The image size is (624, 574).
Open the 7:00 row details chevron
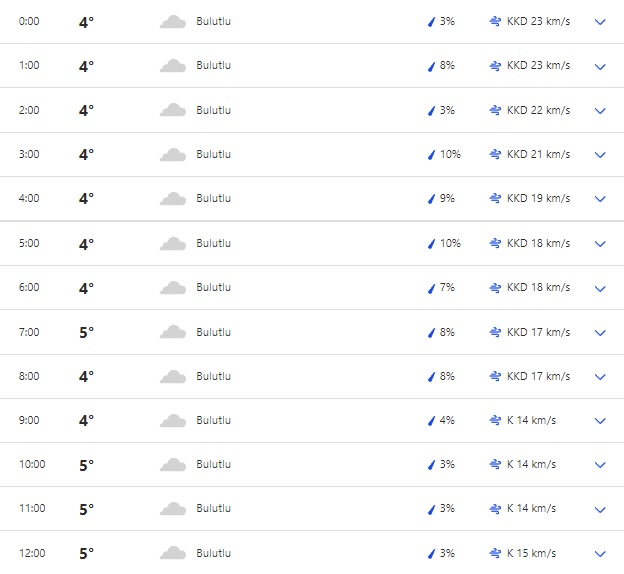(600, 333)
